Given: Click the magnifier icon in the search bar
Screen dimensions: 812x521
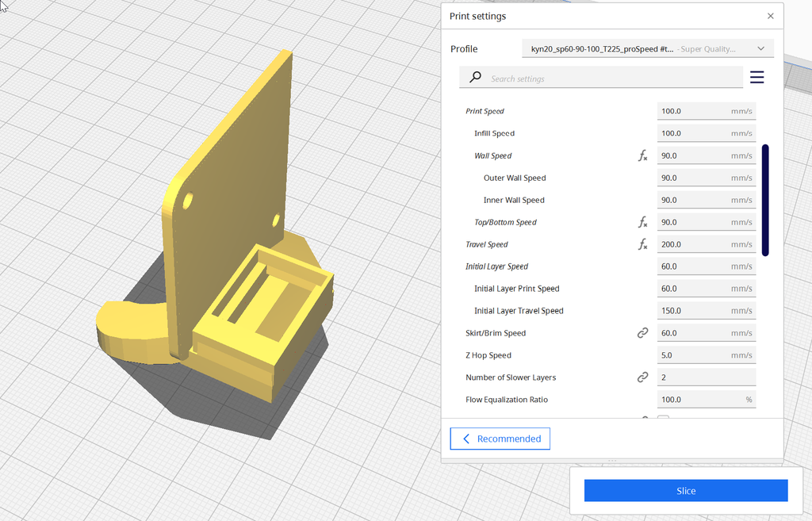Looking at the screenshot, I should coord(474,77).
